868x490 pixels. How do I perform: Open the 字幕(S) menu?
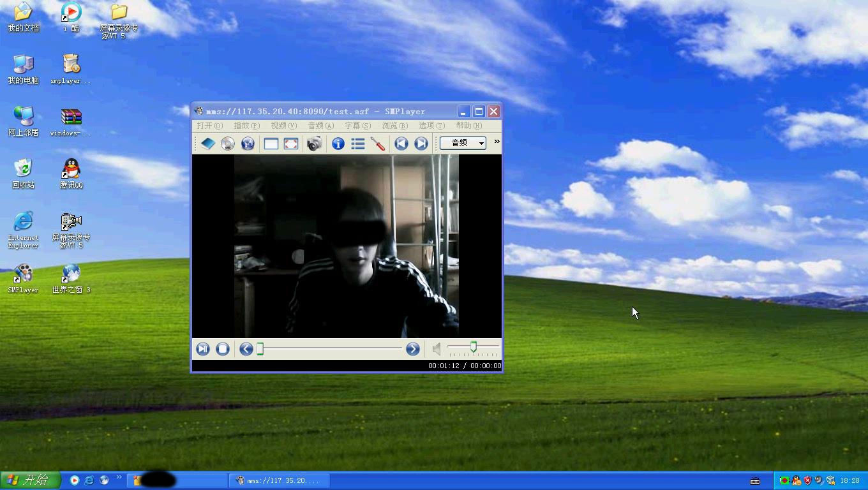[357, 126]
